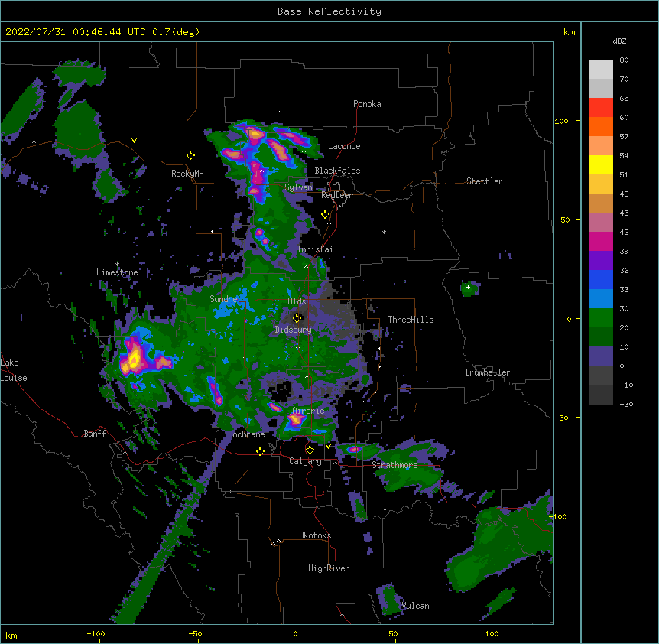Pick the purple 36-39 dBZ legend swatch

601,261
